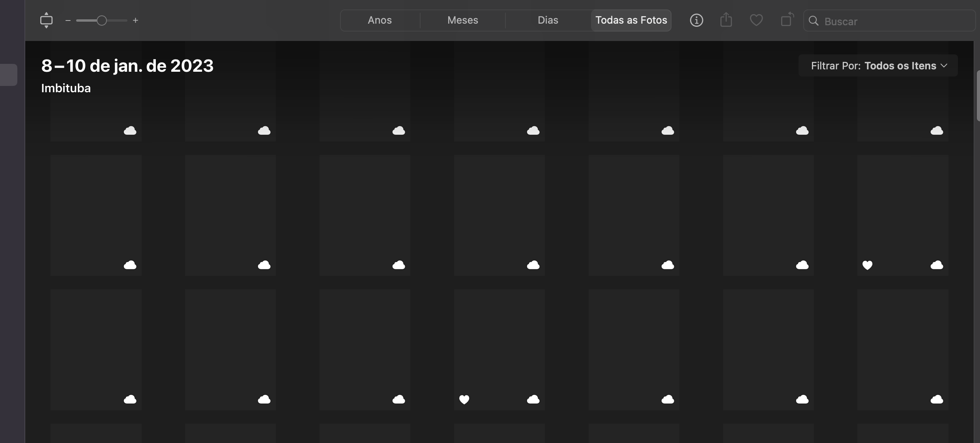The image size is (980, 443).
Task: Click heart badge on second-row last thumbnail
Action: (x=867, y=265)
